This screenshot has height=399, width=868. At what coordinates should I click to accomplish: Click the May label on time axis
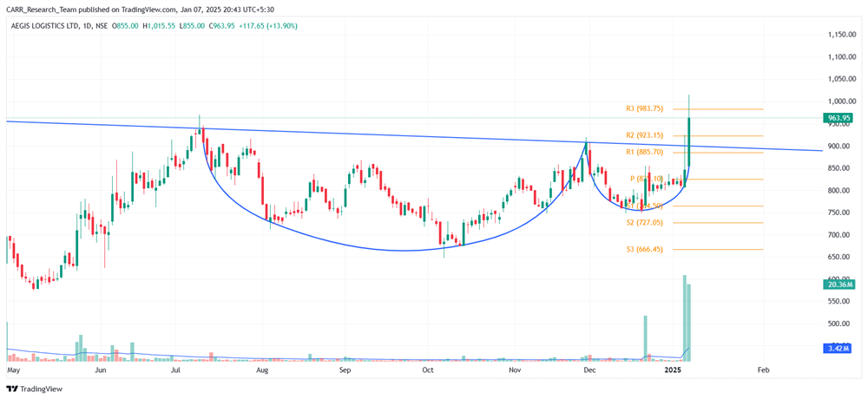13,370
